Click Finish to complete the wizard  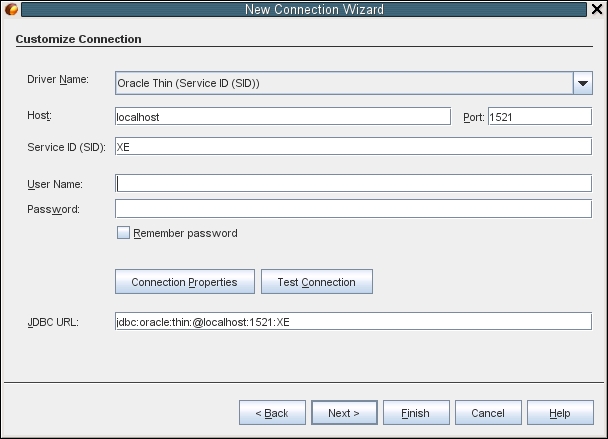[416, 413]
